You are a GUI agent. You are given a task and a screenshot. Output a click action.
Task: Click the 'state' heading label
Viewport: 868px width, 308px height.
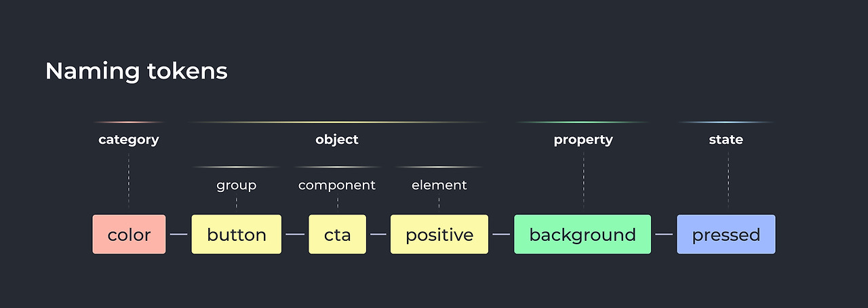tap(726, 140)
